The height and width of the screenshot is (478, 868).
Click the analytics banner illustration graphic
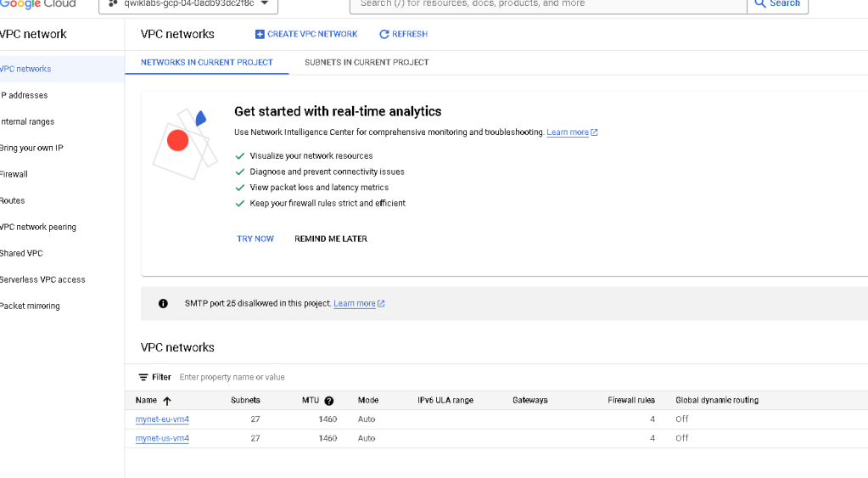coord(185,144)
